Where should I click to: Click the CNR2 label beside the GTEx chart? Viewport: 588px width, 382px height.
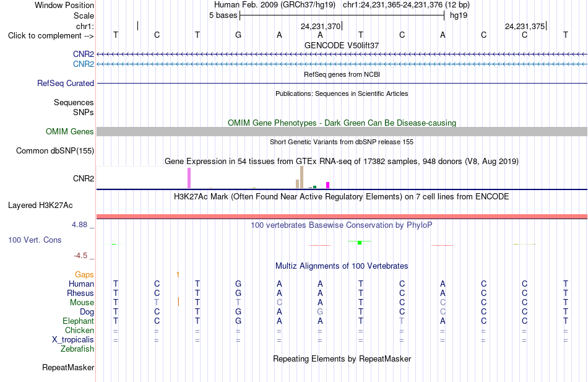point(84,178)
